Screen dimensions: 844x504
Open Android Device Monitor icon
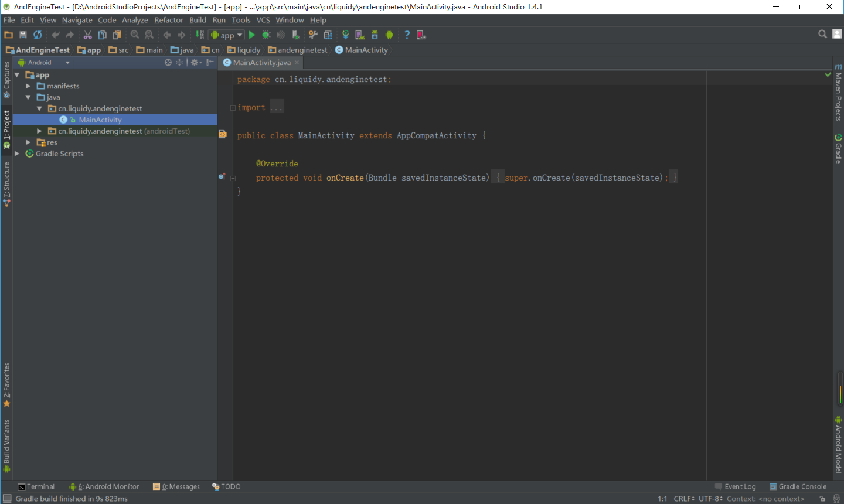coord(389,35)
